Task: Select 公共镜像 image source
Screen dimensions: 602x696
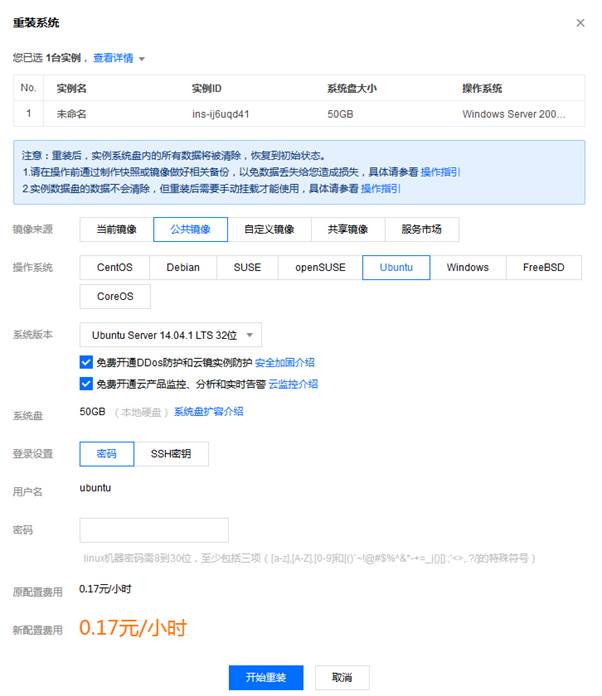Action: (190, 229)
